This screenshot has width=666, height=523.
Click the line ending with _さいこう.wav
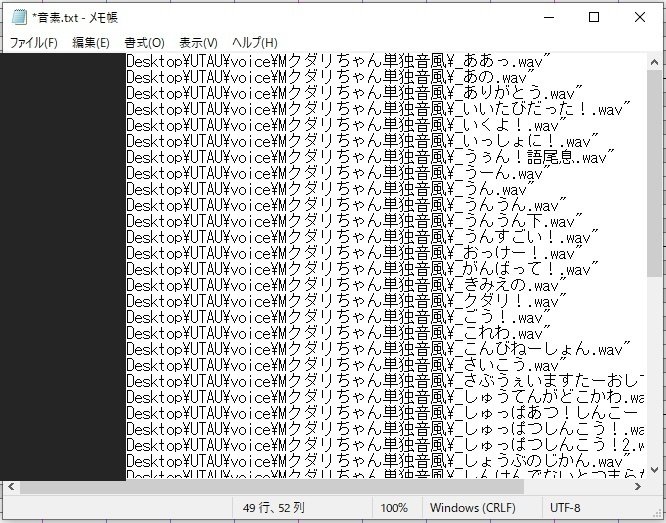[x=347, y=365]
